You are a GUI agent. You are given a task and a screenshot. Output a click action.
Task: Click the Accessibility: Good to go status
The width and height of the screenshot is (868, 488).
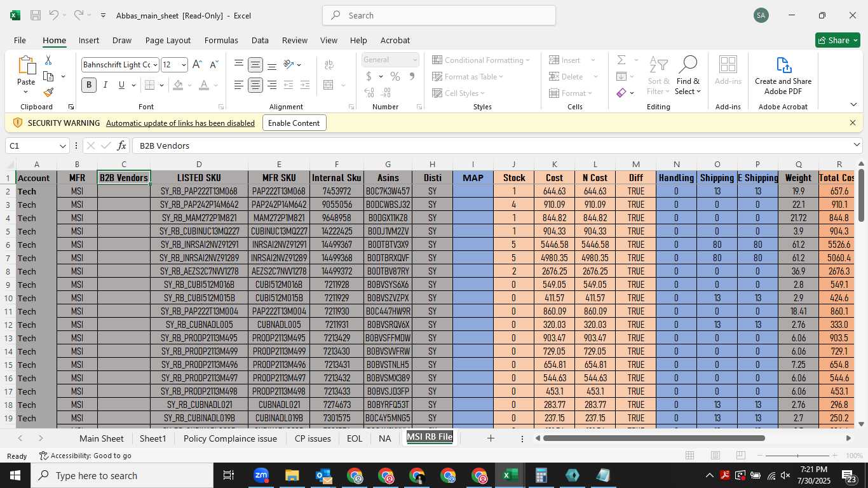pyautogui.click(x=85, y=456)
